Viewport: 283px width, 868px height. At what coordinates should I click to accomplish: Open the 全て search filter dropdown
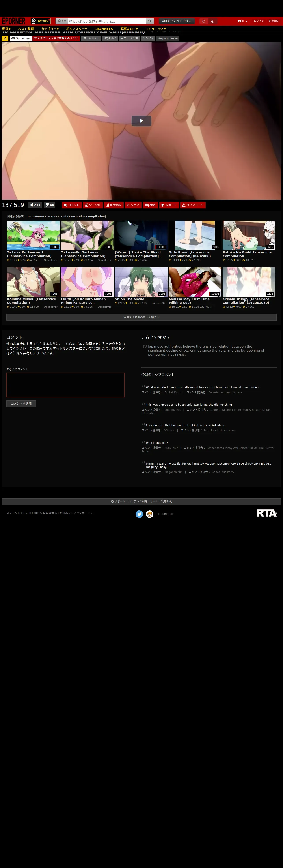pyautogui.click(x=62, y=21)
